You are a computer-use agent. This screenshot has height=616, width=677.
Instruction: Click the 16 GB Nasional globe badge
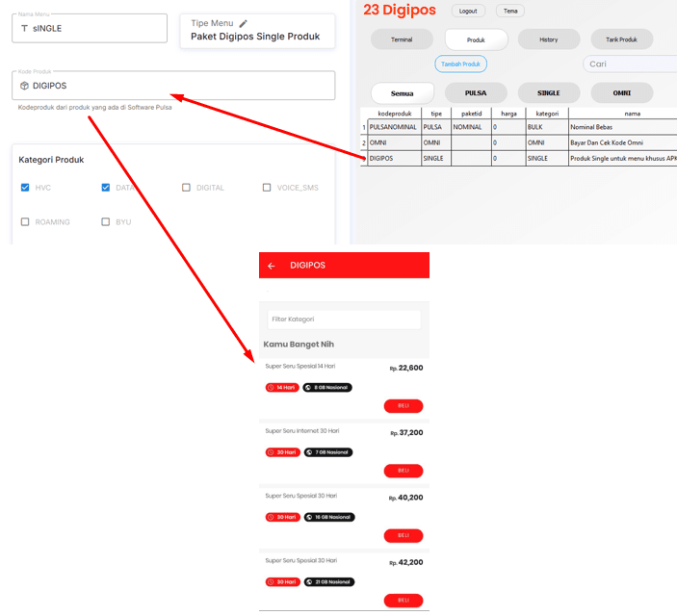[x=328, y=517]
